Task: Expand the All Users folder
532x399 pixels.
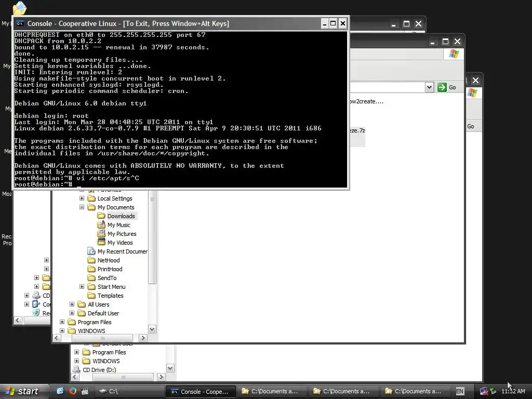Action: [72, 304]
